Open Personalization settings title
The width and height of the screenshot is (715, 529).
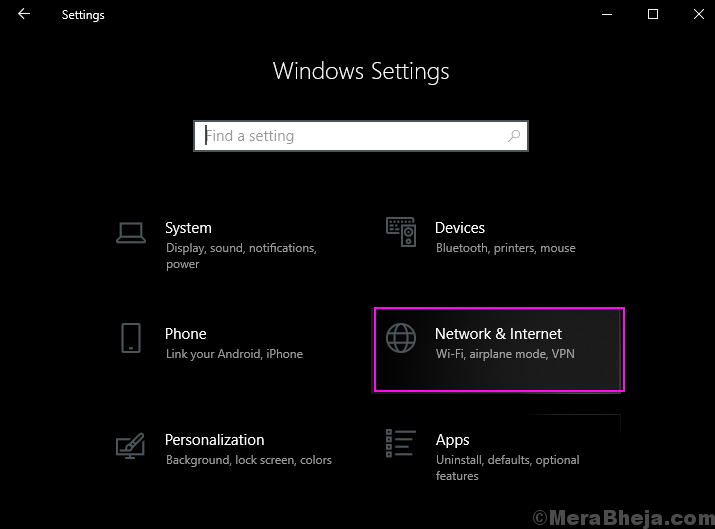click(214, 440)
